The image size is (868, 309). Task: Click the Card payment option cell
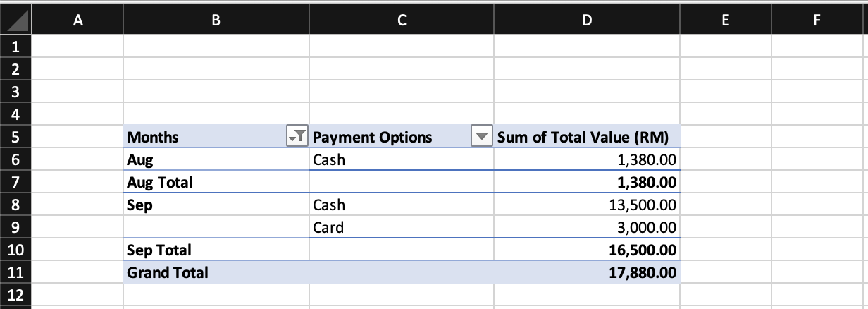[402, 227]
